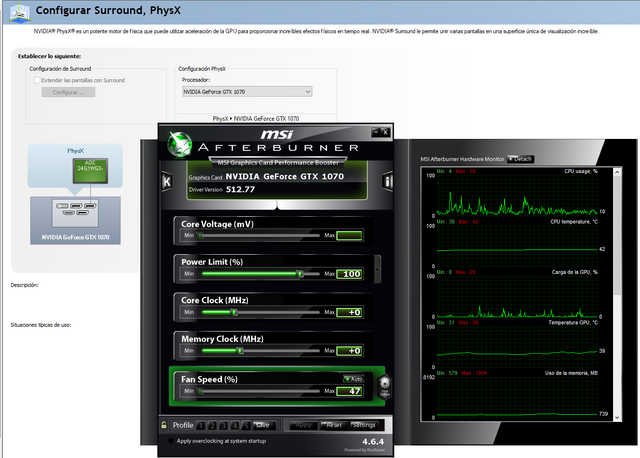This screenshot has width=640, height=458.
Task: Click the hardware monitor scroll down arrow
Action: click(617, 417)
